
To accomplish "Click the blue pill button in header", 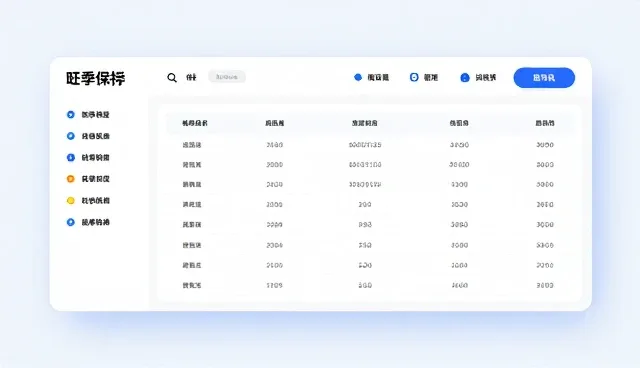I will coord(544,78).
